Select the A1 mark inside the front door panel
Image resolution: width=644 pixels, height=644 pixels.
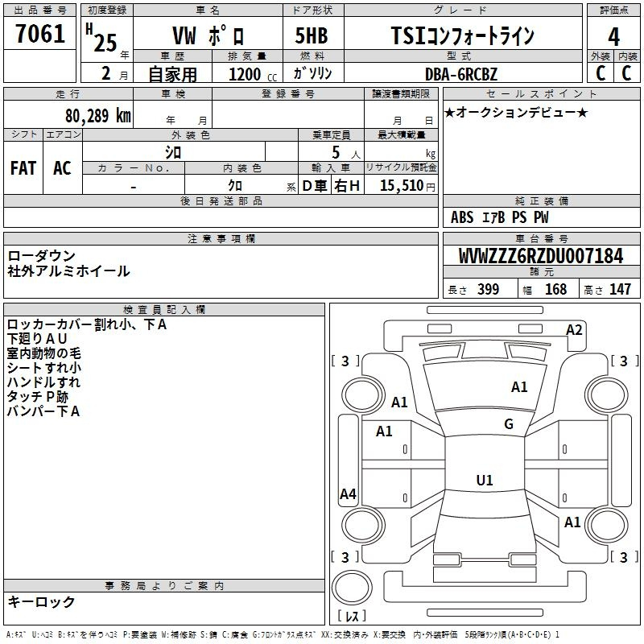pyautogui.click(x=384, y=431)
